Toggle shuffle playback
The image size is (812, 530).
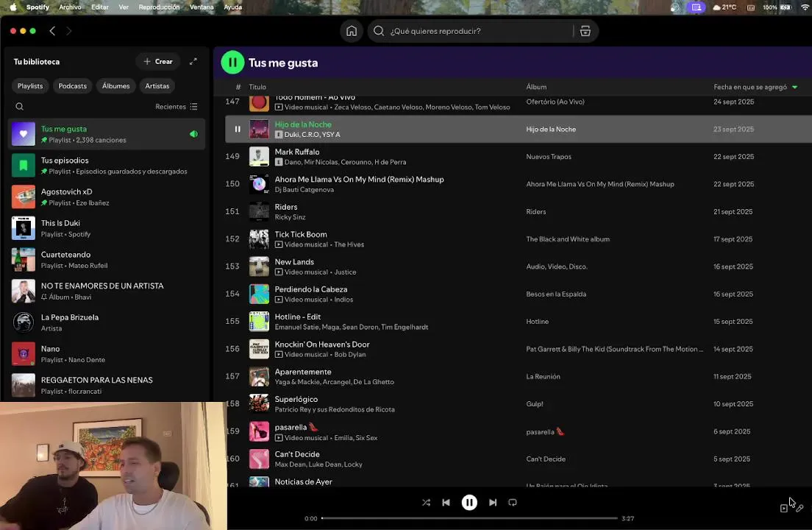[426, 503]
